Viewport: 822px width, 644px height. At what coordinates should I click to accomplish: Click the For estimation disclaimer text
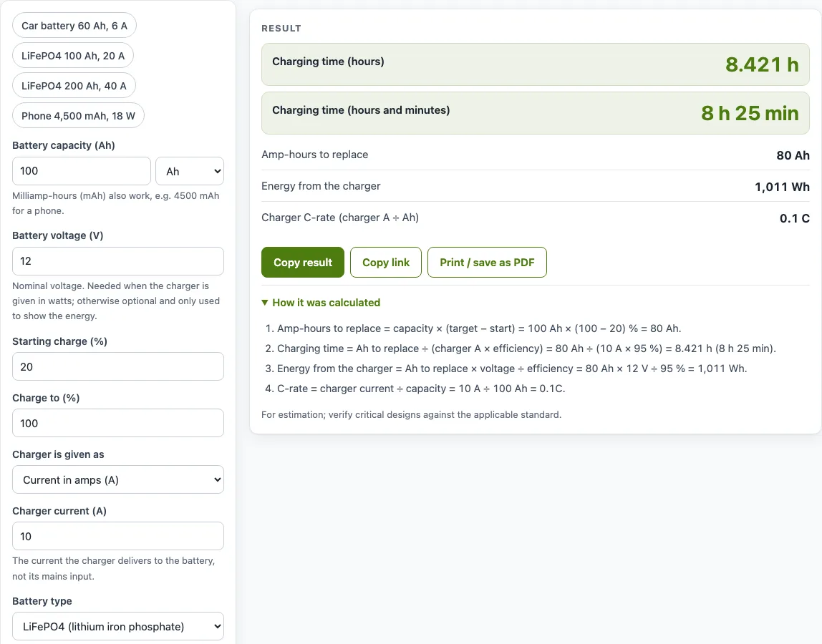pyautogui.click(x=412, y=414)
